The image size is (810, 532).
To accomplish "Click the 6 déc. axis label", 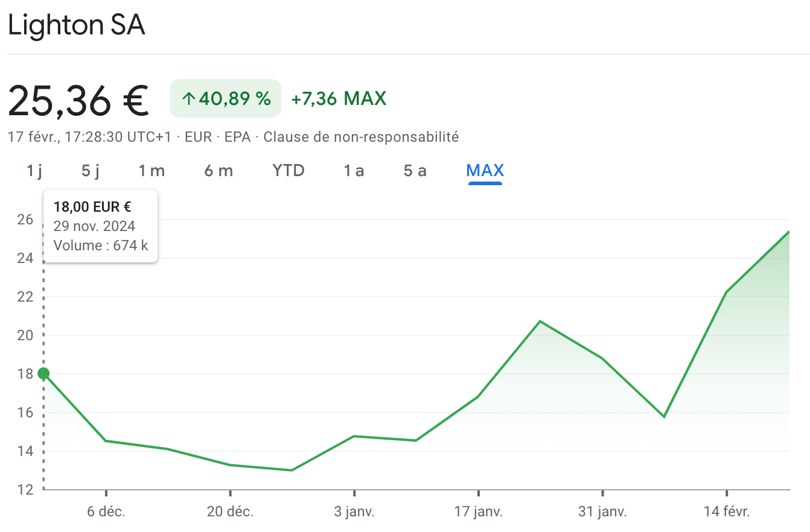I will click(x=106, y=512).
